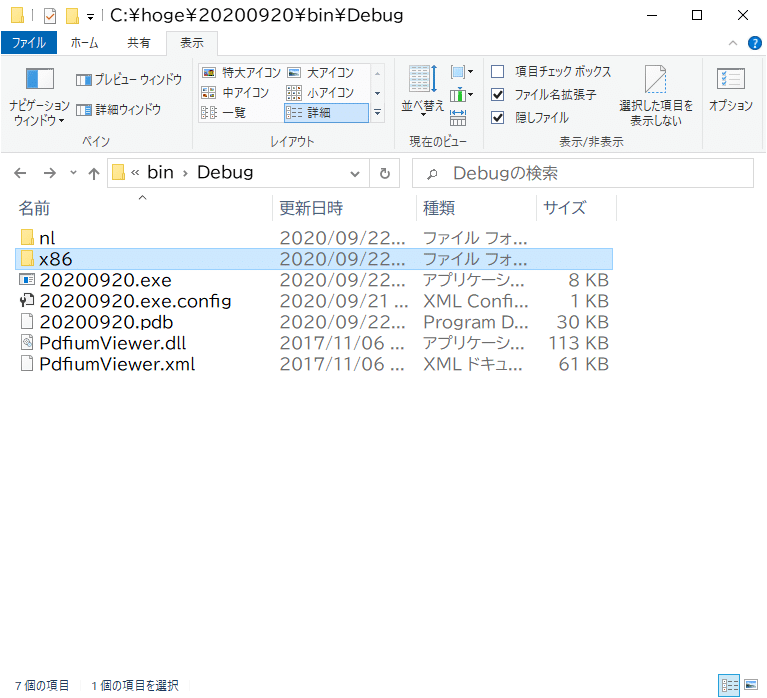
Task: Select Extra large icons (特大アイコン) layout
Action: pyautogui.click(x=242, y=73)
